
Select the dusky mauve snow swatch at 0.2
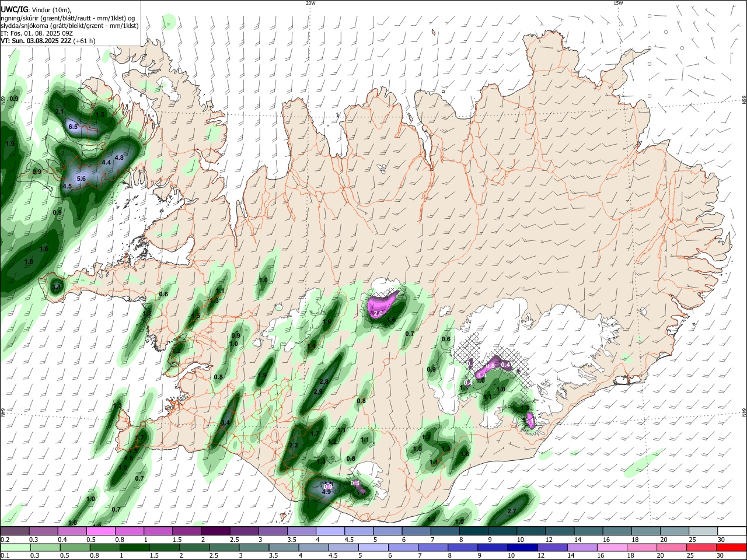click(x=15, y=531)
